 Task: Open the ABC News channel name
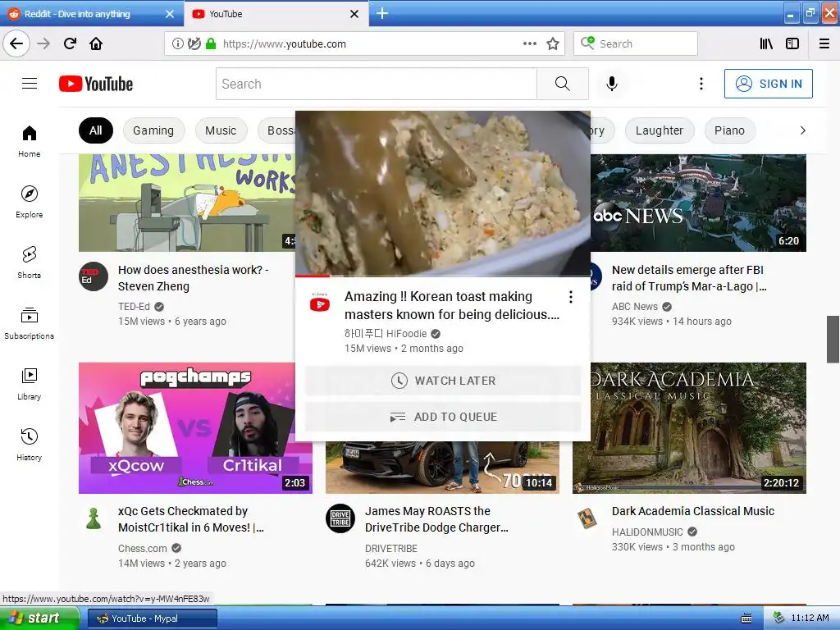tap(635, 307)
